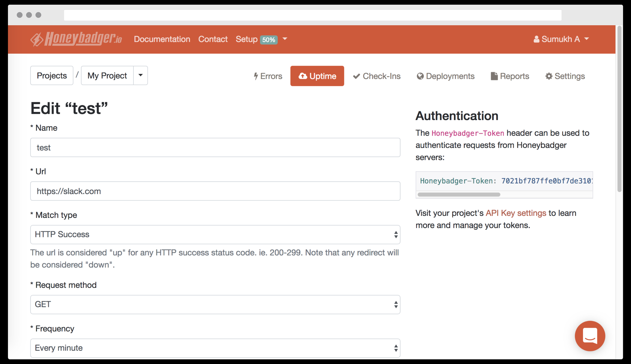Click the file icon next to Reports
This screenshot has height=364, width=631.
pos(494,76)
